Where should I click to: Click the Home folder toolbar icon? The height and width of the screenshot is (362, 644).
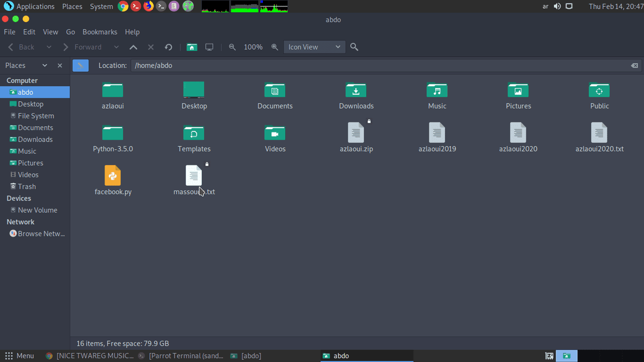[x=192, y=47]
